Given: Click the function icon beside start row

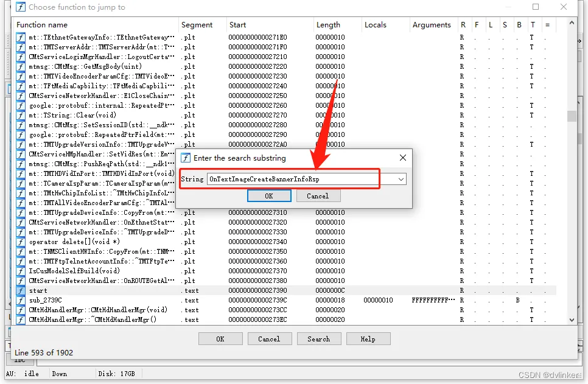Looking at the screenshot, I should [x=21, y=291].
